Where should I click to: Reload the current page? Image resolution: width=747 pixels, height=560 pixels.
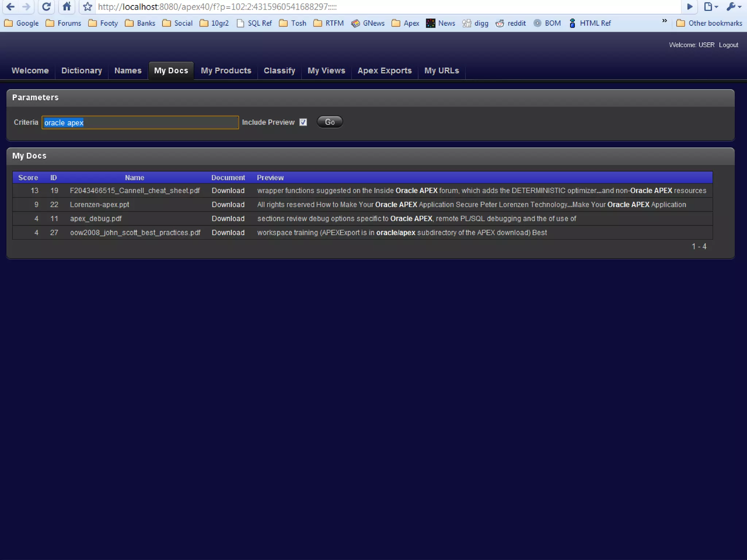click(x=46, y=7)
